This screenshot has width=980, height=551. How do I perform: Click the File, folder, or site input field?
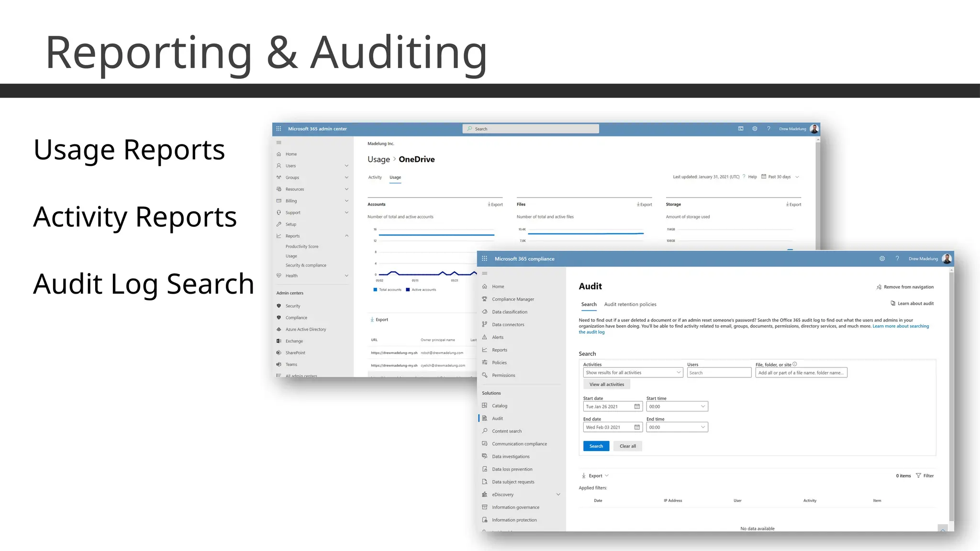(x=802, y=373)
